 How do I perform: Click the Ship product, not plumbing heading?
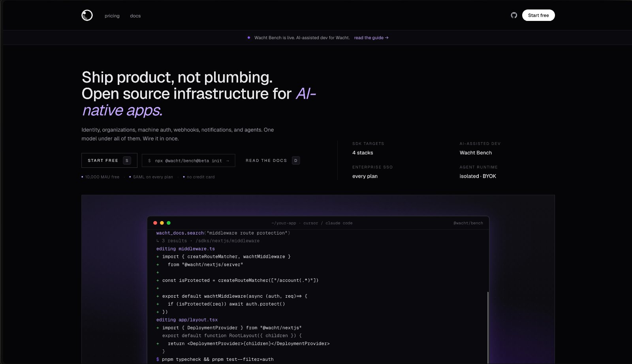pyautogui.click(x=177, y=77)
